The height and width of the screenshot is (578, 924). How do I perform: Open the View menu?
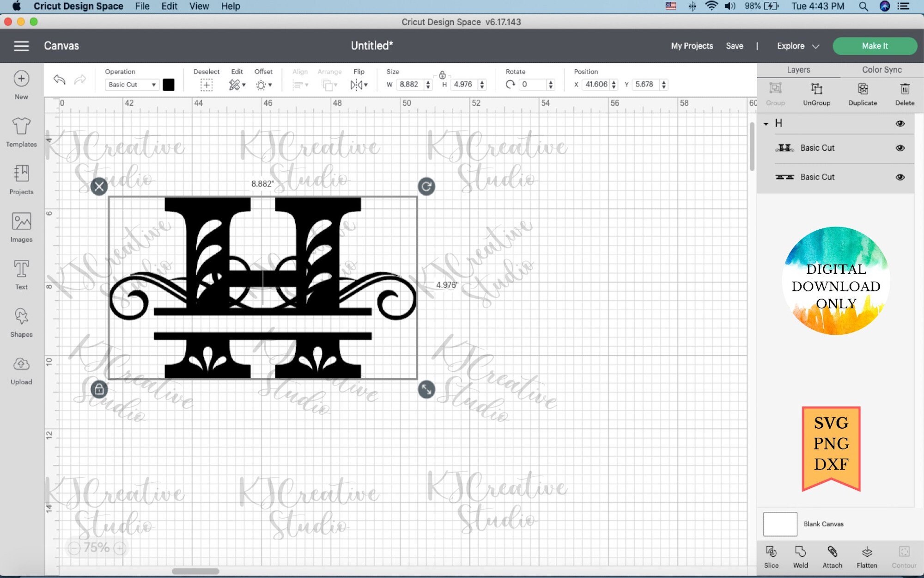199,6
